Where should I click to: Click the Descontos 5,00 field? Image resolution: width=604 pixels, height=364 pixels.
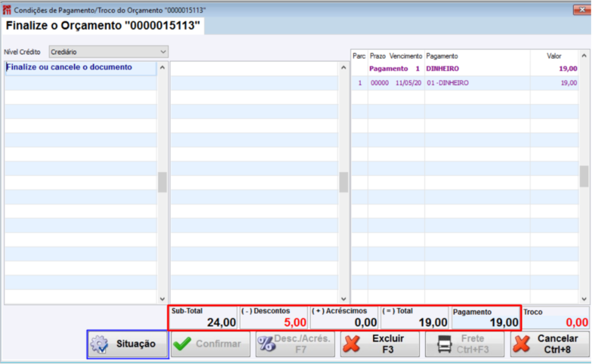(x=273, y=318)
